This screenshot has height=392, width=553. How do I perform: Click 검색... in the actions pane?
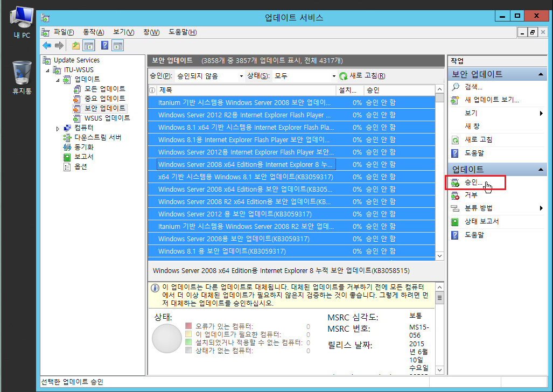click(473, 87)
